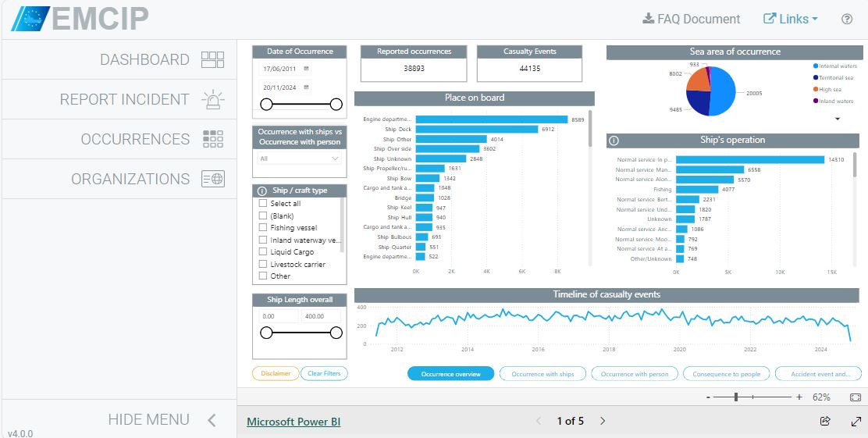This screenshot has height=438, width=868.
Task: Switch to Occurrence overview tab
Action: tap(450, 374)
